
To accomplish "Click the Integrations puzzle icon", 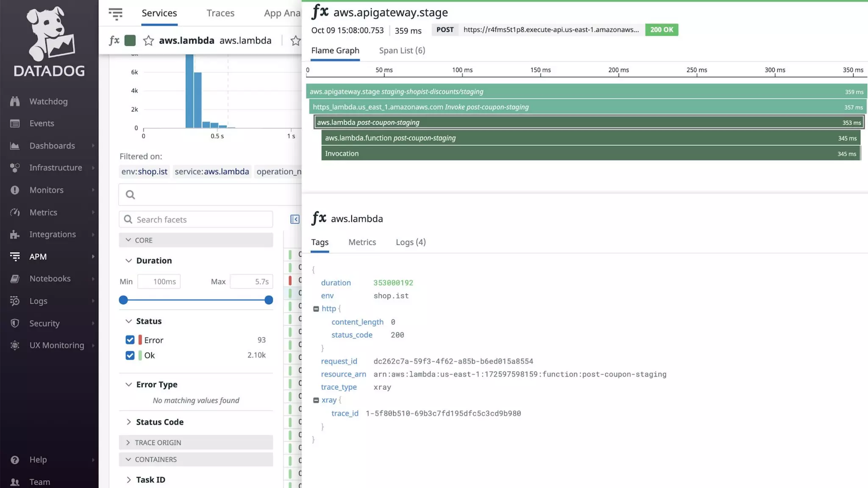I will pyautogui.click(x=15, y=234).
